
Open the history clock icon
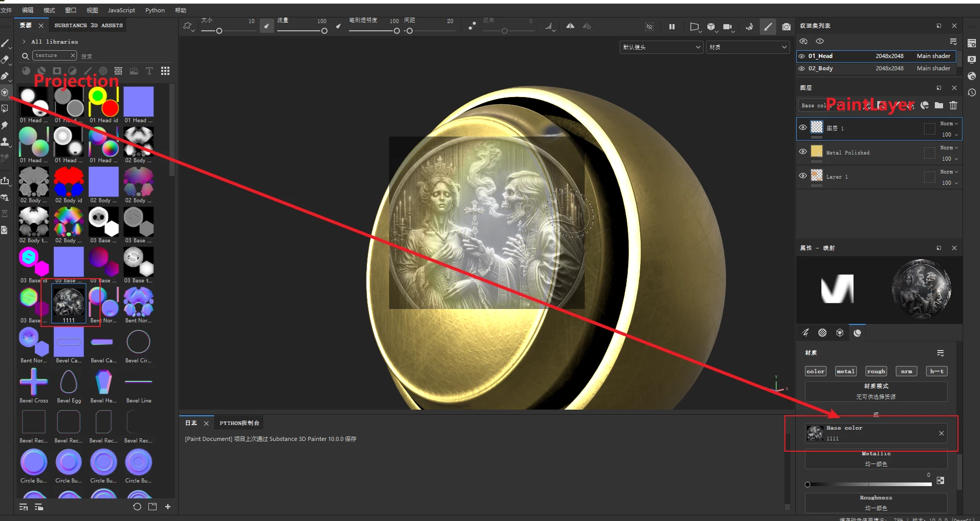(x=972, y=92)
